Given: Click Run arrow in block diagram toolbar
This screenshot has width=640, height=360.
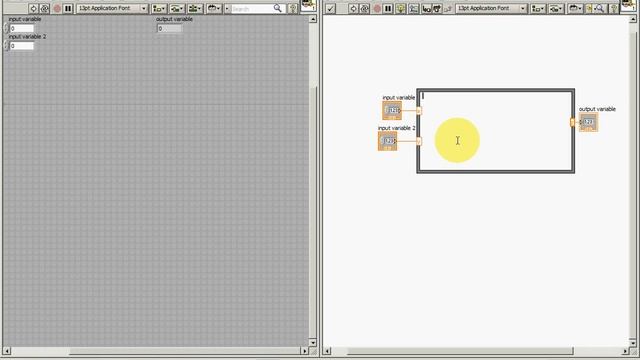Looking at the screenshot, I should (x=353, y=8).
